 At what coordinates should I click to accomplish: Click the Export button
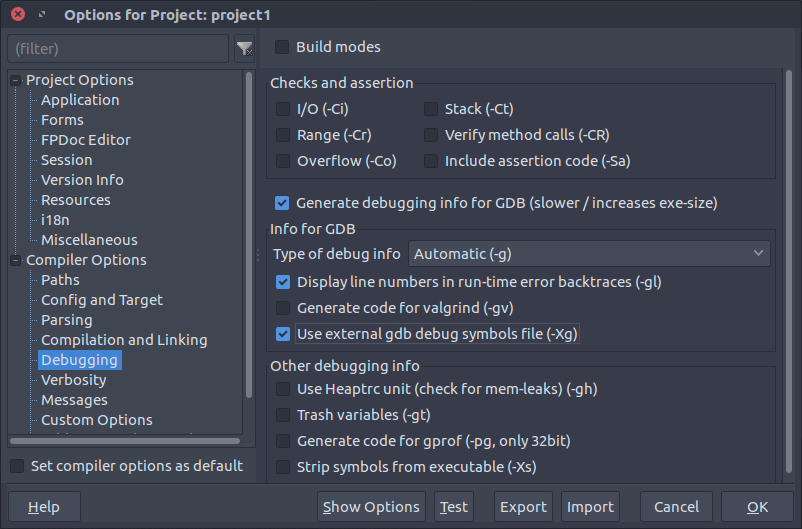tap(523, 507)
